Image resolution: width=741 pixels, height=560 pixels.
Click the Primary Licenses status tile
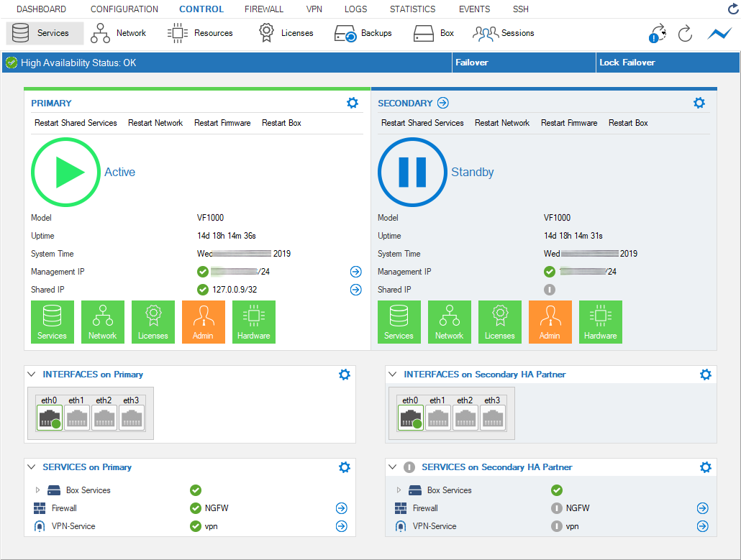coord(153,322)
